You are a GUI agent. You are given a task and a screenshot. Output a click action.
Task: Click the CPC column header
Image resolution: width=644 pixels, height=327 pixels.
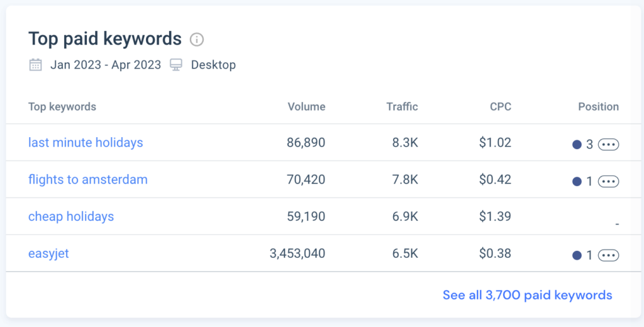tap(501, 107)
